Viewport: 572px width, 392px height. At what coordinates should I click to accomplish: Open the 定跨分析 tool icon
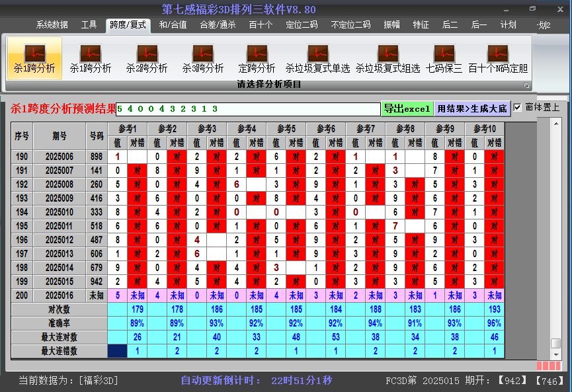pyautogui.click(x=257, y=58)
